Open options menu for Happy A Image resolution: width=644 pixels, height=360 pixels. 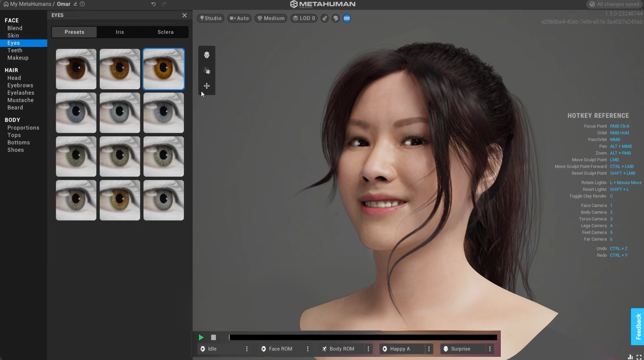pyautogui.click(x=429, y=349)
